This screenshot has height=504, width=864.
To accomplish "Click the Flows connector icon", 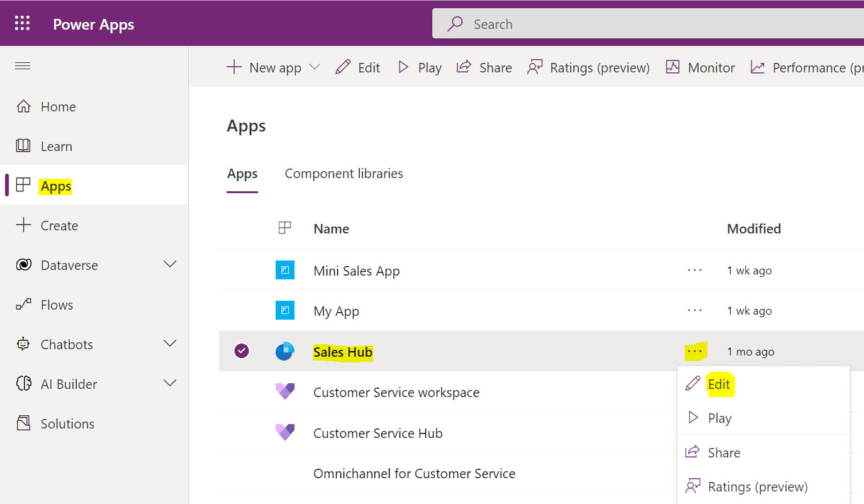I will pyautogui.click(x=23, y=305).
